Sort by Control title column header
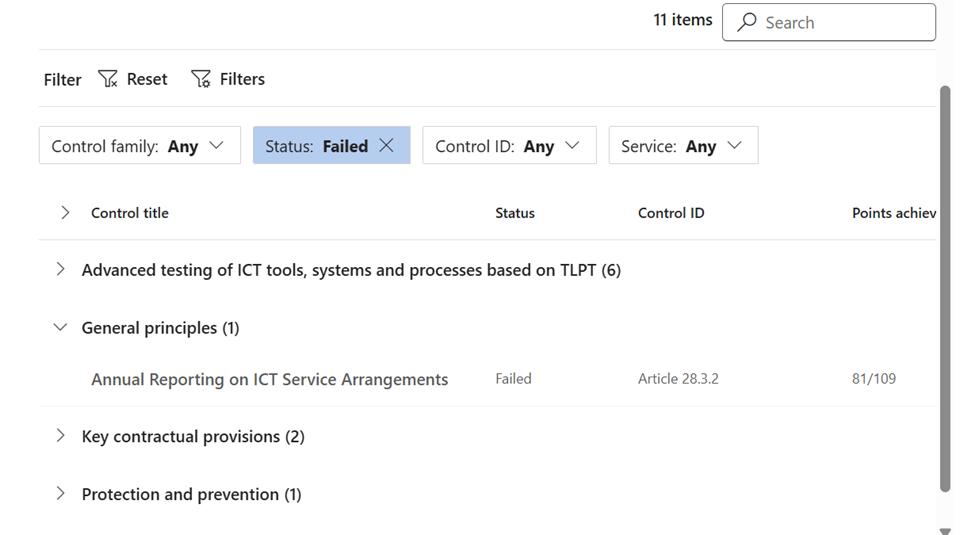 click(x=130, y=213)
